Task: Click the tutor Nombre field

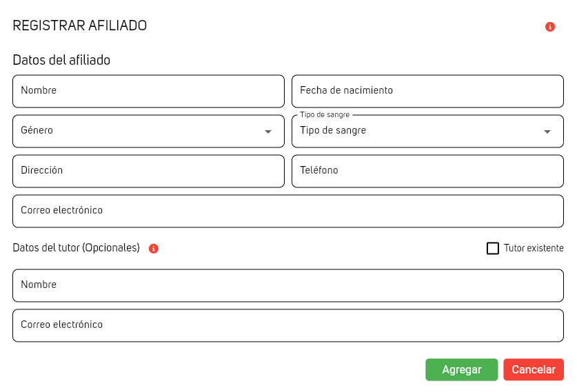Action: point(288,286)
